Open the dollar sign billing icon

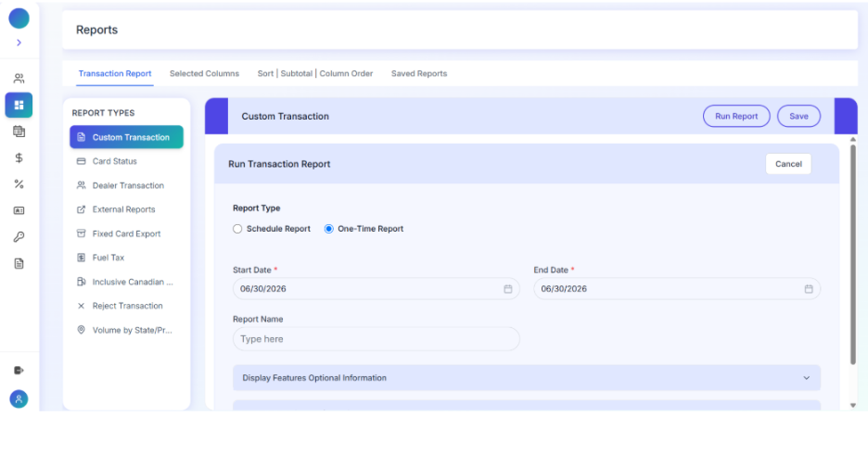(x=19, y=158)
